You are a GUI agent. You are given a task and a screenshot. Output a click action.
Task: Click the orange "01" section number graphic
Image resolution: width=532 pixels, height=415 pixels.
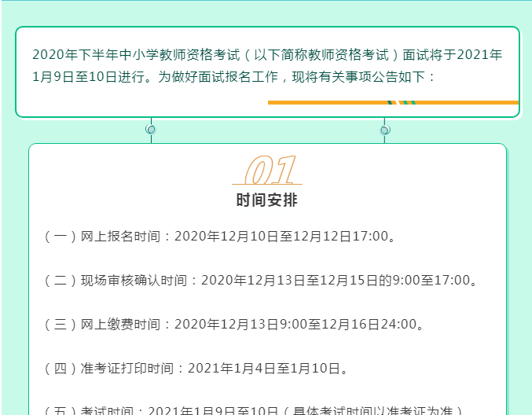click(271, 170)
